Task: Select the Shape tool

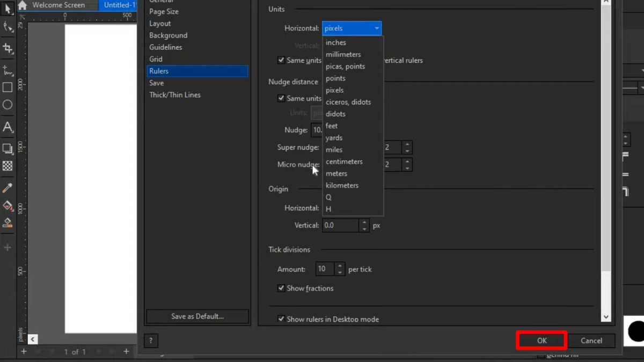Action: (x=8, y=27)
